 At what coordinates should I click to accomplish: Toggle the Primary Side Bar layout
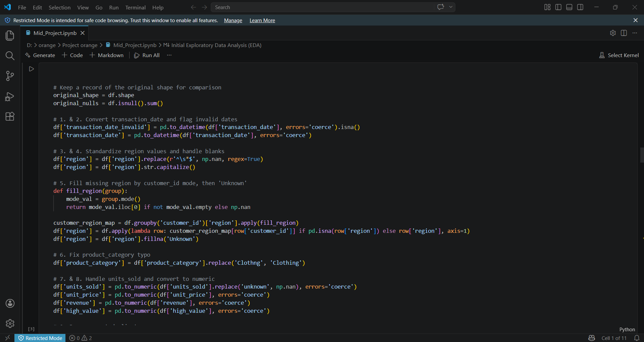coord(558,7)
